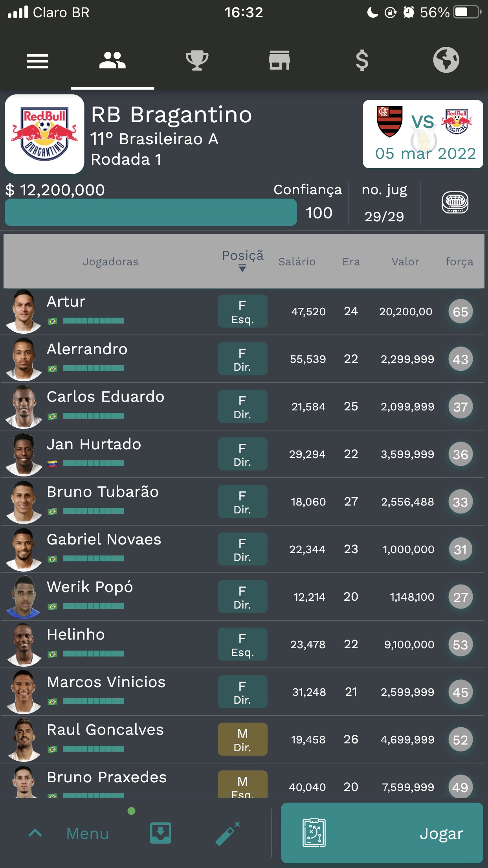Expand the bottom Menu chevron

(35, 833)
